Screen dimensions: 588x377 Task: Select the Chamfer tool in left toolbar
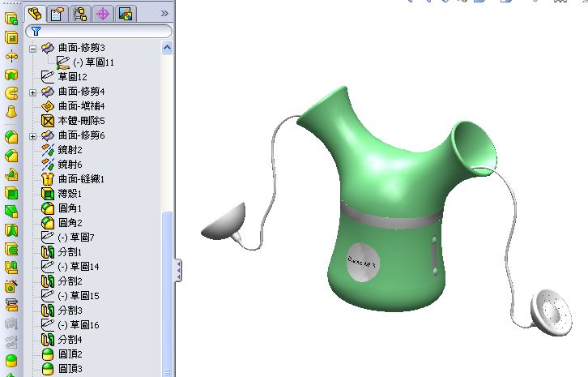11,156
